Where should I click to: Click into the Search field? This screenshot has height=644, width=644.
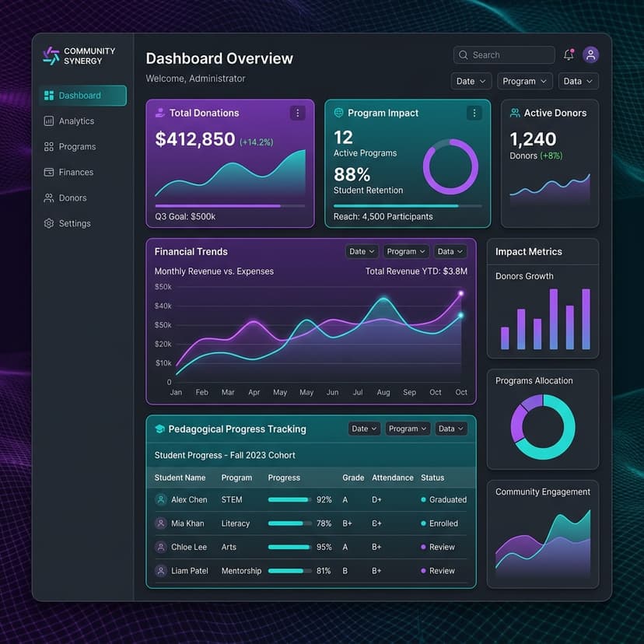[x=504, y=55]
